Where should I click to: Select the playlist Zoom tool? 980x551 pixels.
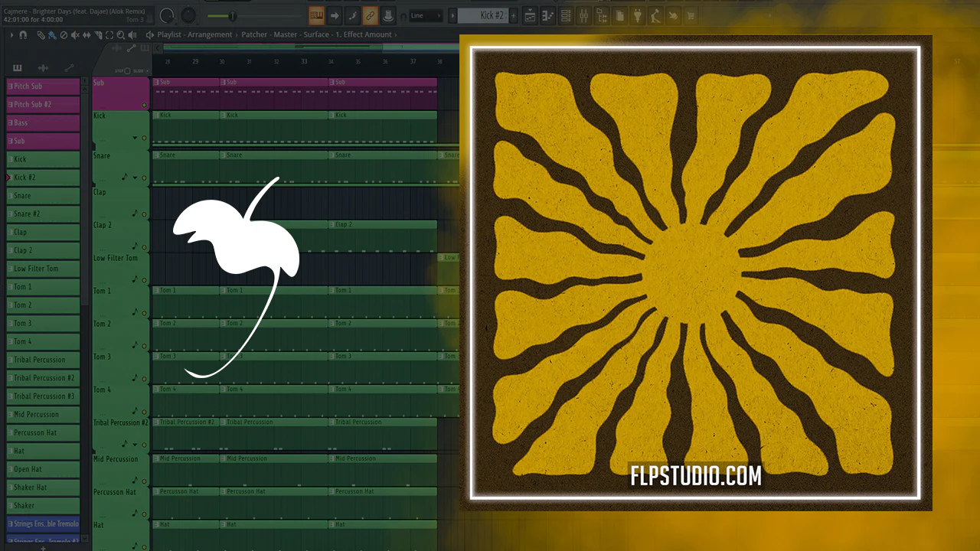(x=121, y=34)
